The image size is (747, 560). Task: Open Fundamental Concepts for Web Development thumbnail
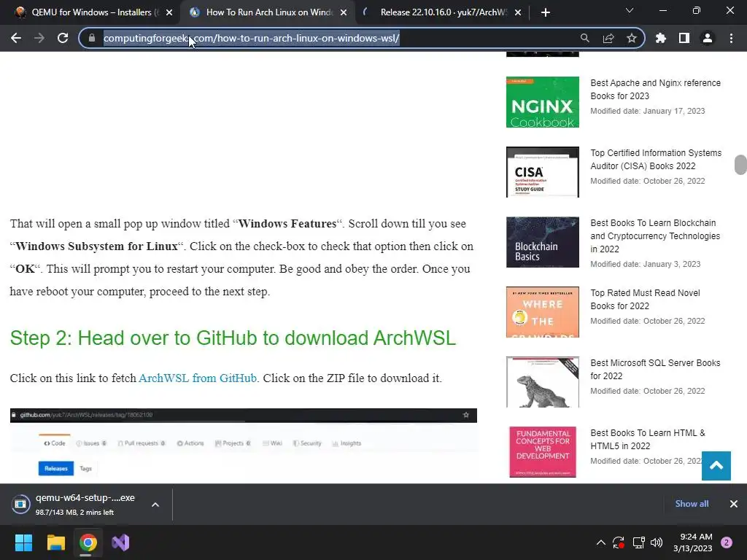(x=543, y=452)
